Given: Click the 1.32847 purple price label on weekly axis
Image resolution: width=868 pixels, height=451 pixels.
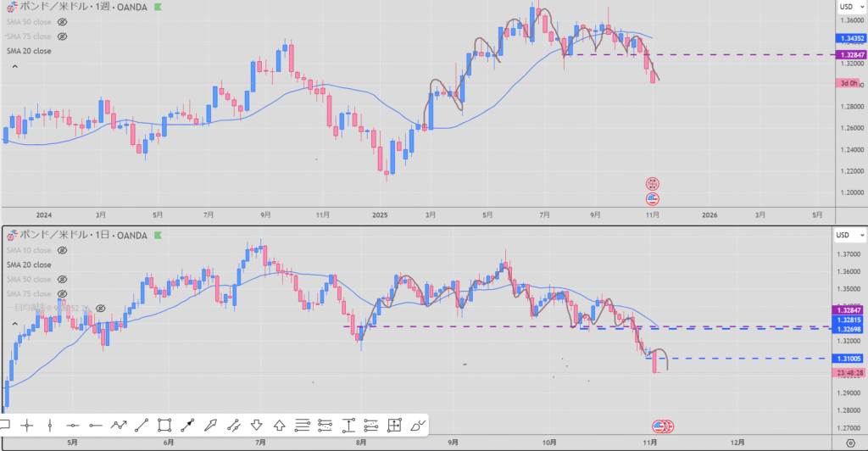Looking at the screenshot, I should (852, 55).
